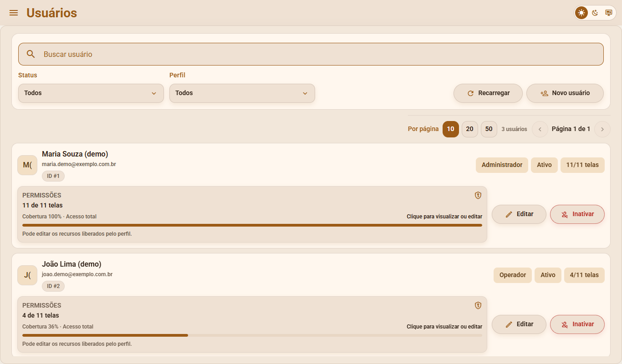Image resolution: width=622 pixels, height=364 pixels.
Task: Inactivate João Lima's account
Action: tap(577, 324)
